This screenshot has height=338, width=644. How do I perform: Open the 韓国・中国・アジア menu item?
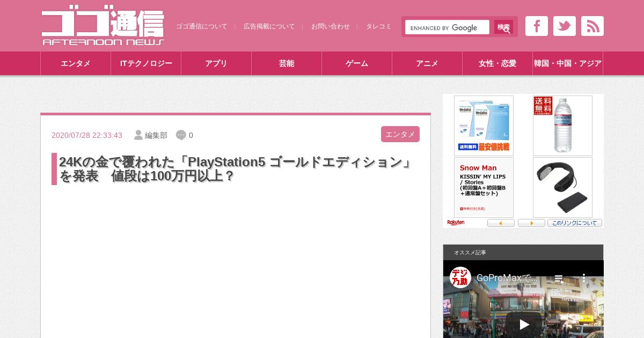click(x=568, y=63)
